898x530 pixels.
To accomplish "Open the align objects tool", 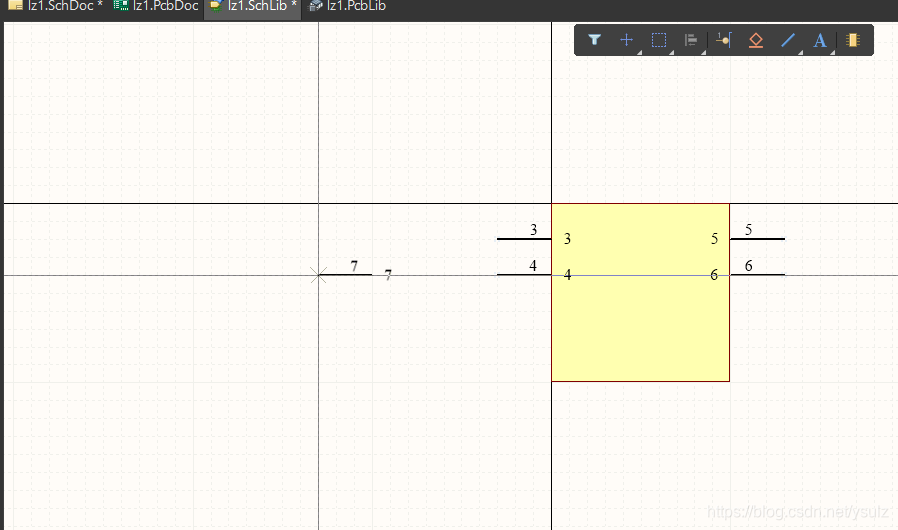I will [x=691, y=40].
